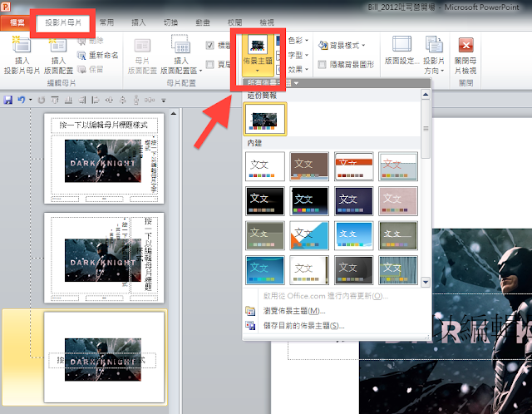The width and height of the screenshot is (532, 414).
Task: Click Insert Layout icon
Action: click(x=58, y=44)
